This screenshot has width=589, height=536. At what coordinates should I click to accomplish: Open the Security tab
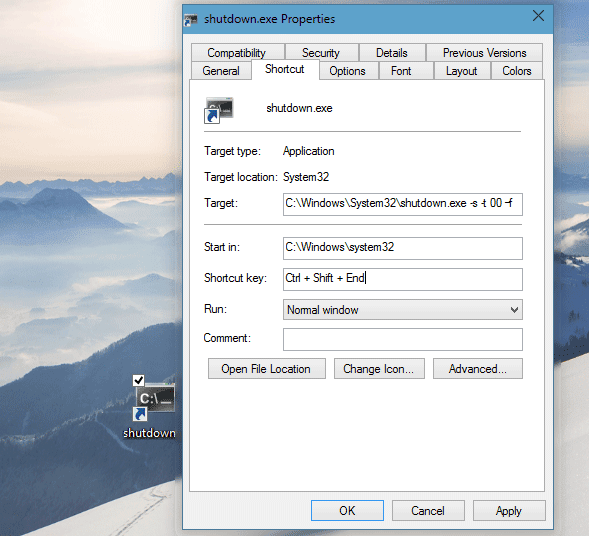[321, 53]
